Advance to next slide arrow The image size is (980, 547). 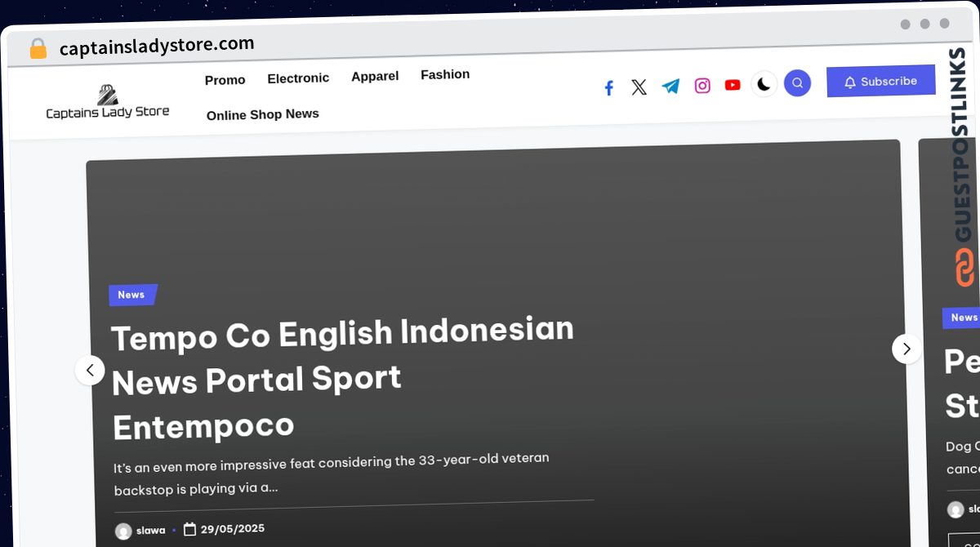pos(906,349)
